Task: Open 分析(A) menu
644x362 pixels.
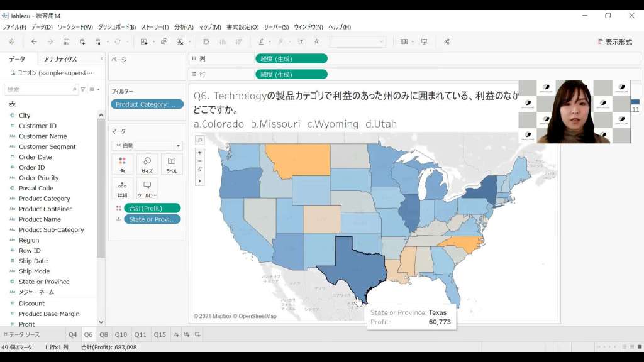Action: coord(184,27)
